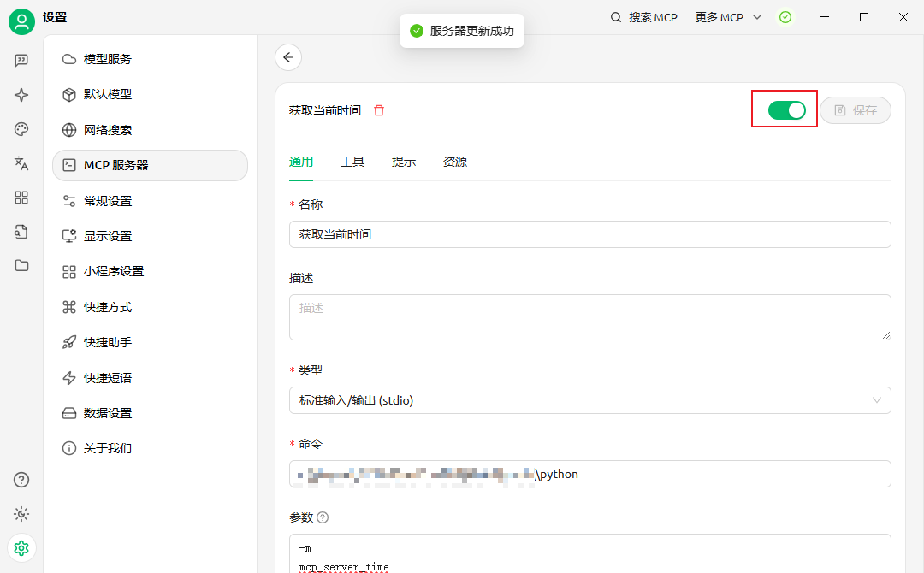Click the 描述 text area

click(589, 316)
